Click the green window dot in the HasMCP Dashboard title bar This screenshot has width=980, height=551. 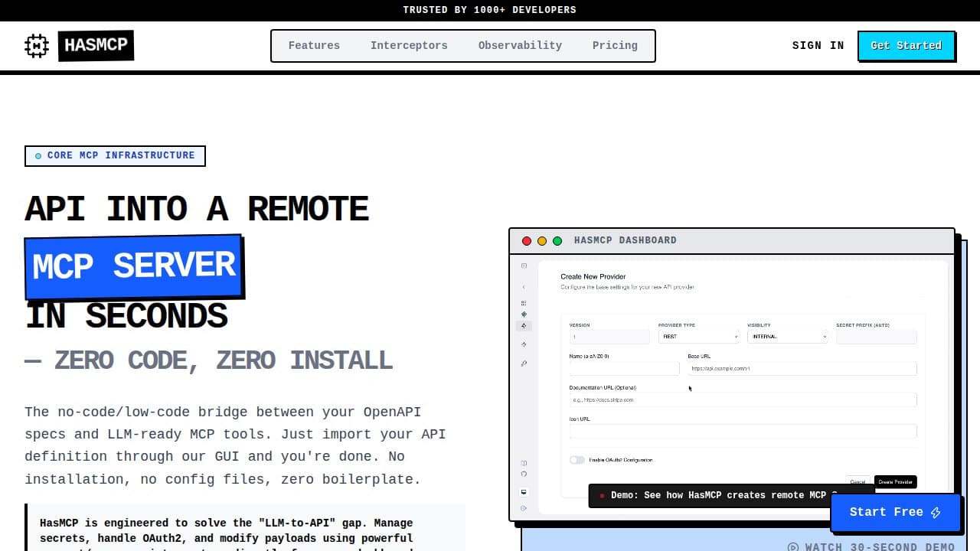coord(557,241)
